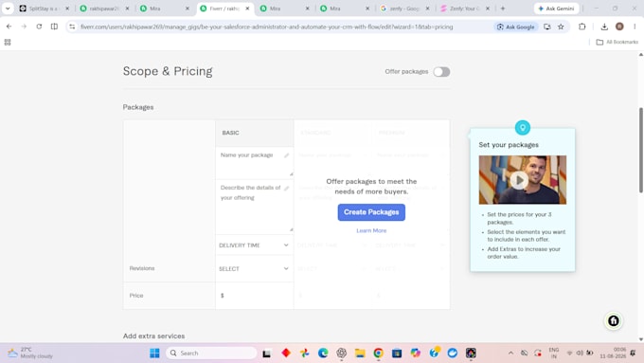644x363 pixels.
Task: Click pencil icon beside Name your package
Action: pos(287,155)
